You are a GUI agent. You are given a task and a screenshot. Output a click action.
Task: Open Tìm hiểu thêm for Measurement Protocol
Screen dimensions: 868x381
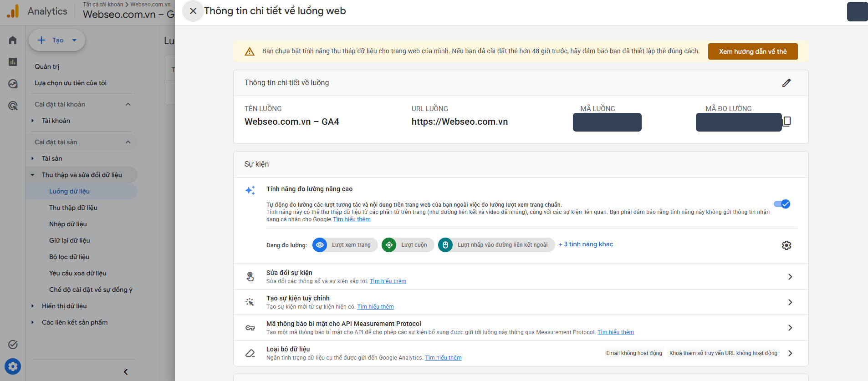[616, 332]
